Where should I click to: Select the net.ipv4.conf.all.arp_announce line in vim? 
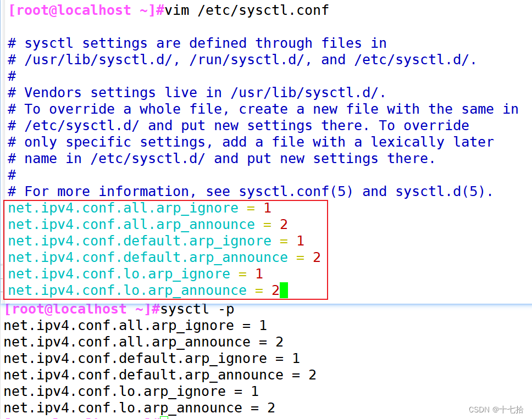click(148, 225)
